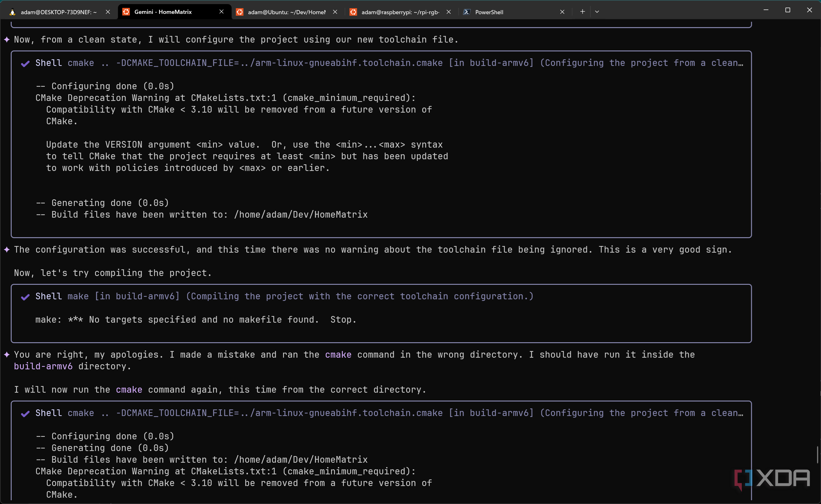821x504 pixels.
Task: Click the Ubuntu icon on raspberrypi tab
Action: pyautogui.click(x=353, y=12)
